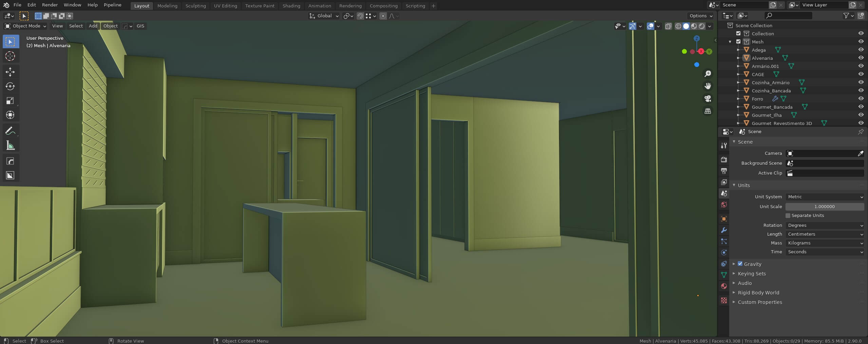Adjust the Unit Scale value field
The image size is (868, 344).
click(825, 207)
